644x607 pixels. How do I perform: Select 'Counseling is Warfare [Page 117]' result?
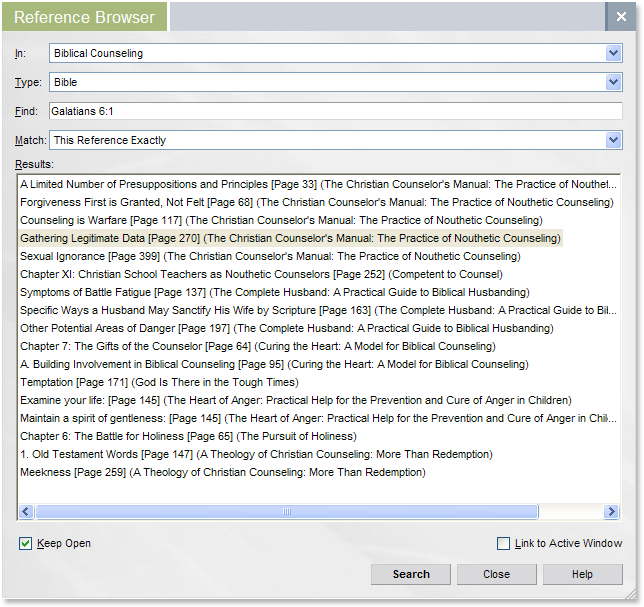tap(280, 220)
